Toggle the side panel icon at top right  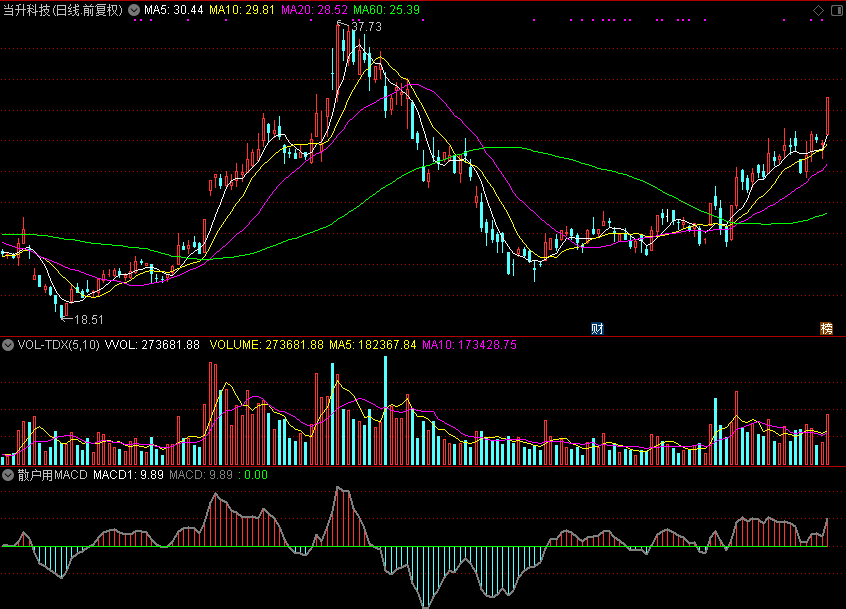pos(837,10)
